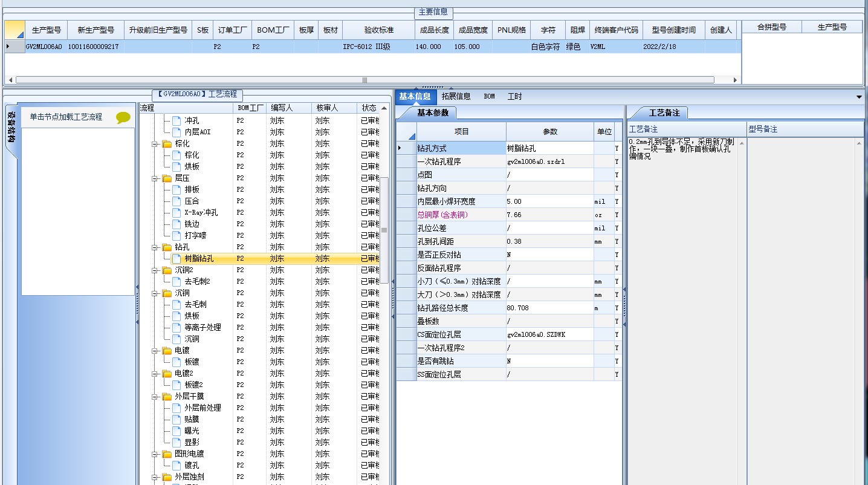Viewport: 868px width, 485px height.
Task: Click the 型号创建时间 column header
Action: pos(673,30)
